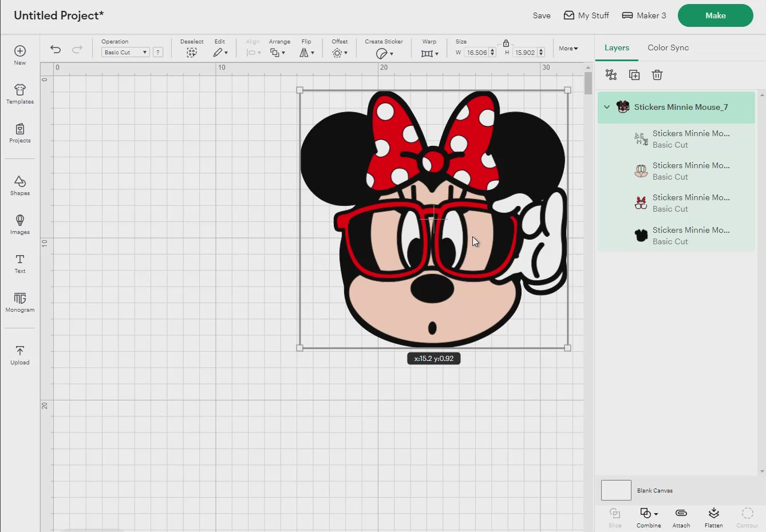The width and height of the screenshot is (766, 532).
Task: Select the Stickers Minnie Mouse_7 group layer
Action: click(676, 107)
